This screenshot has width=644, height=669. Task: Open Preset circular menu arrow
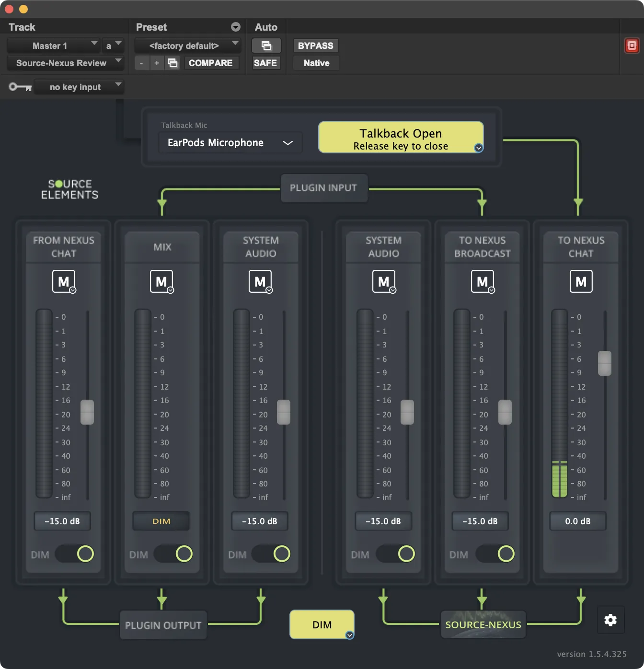(236, 27)
